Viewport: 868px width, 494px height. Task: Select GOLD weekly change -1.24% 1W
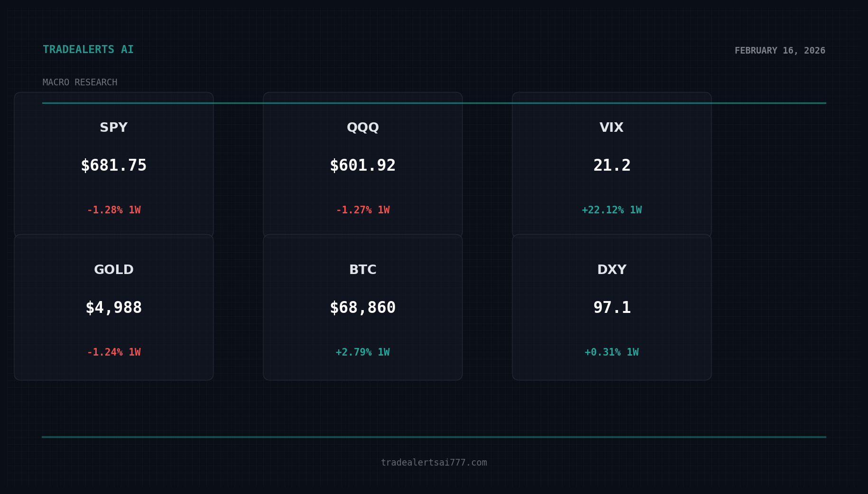[114, 352]
